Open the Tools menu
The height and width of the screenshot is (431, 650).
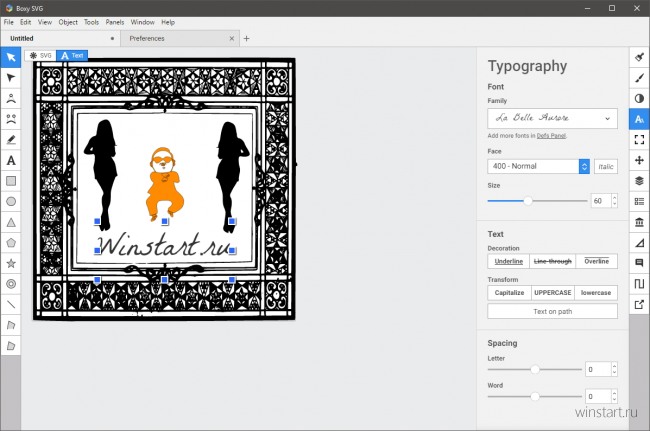[91, 22]
